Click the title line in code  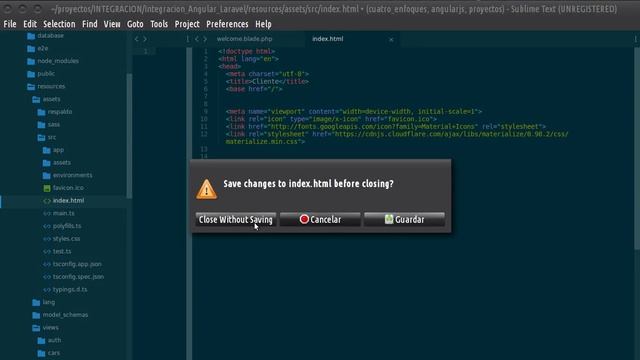point(267,82)
